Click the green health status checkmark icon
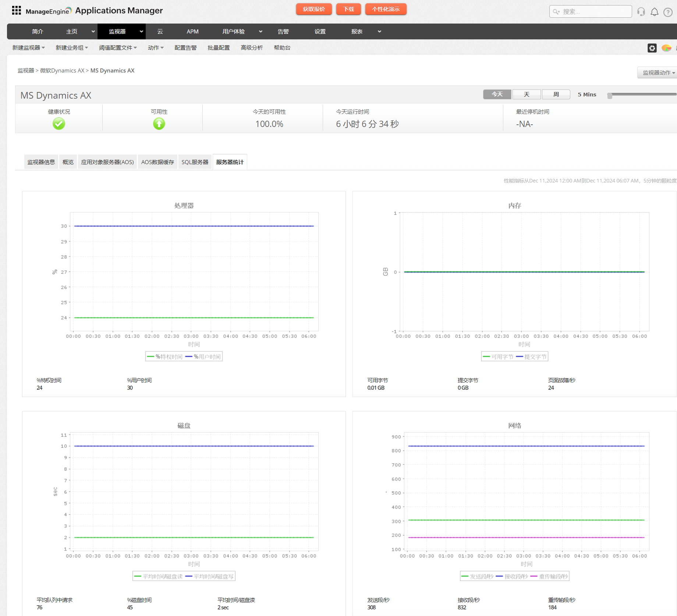This screenshot has height=616, width=677. (x=59, y=124)
